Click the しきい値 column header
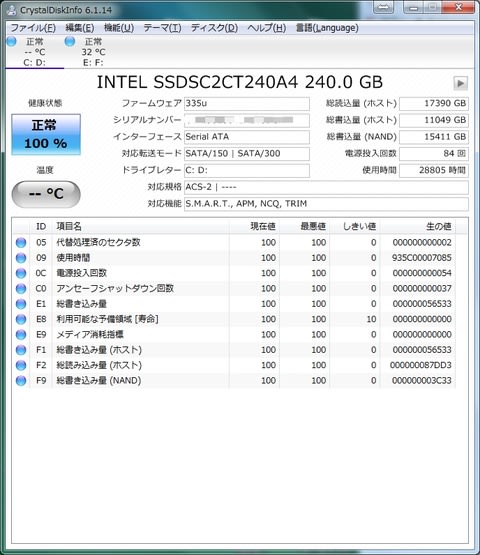Screen dimensions: 480x555 [x=354, y=226]
